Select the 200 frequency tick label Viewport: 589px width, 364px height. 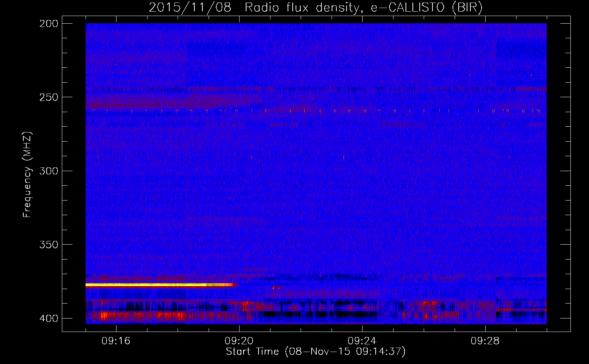coord(49,24)
